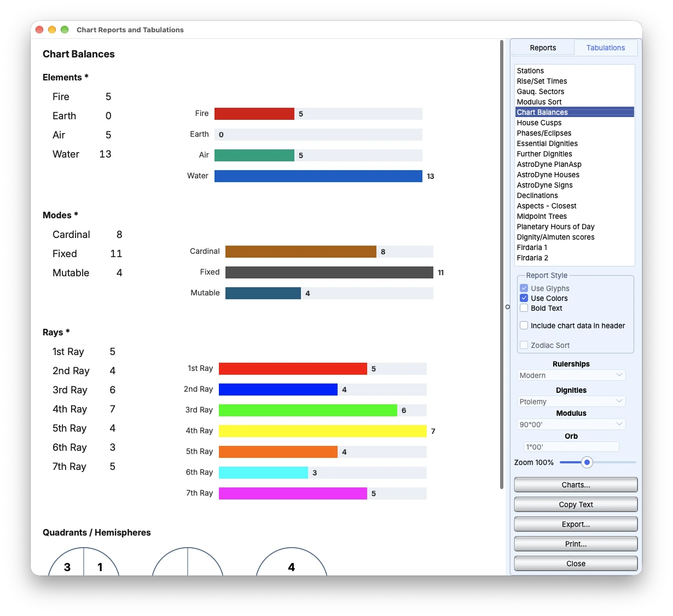The image size is (673, 616).
Task: Switch to the Tabulations tab
Action: coord(606,48)
